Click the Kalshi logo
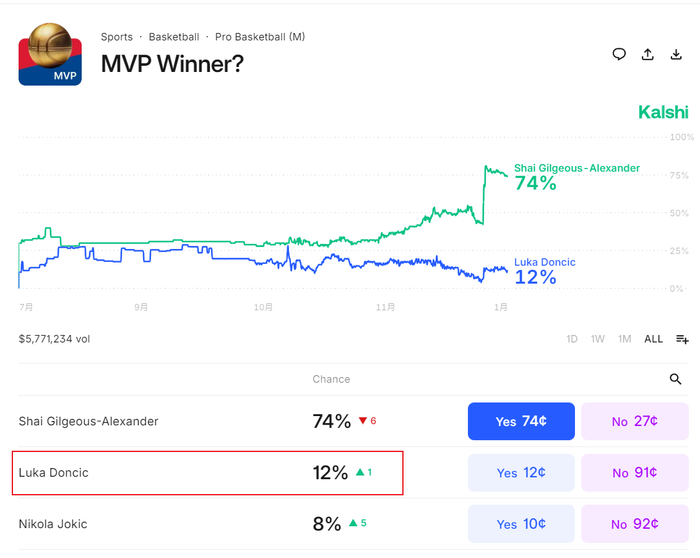This screenshot has height=558, width=700. coord(663,112)
